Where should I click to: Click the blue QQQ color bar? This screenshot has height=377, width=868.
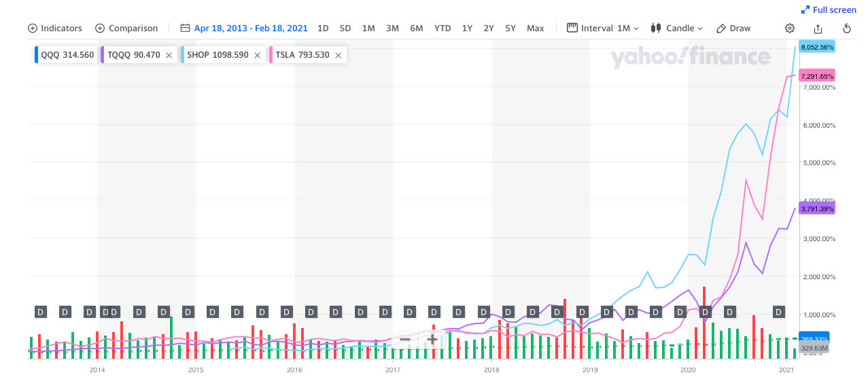tap(36, 55)
